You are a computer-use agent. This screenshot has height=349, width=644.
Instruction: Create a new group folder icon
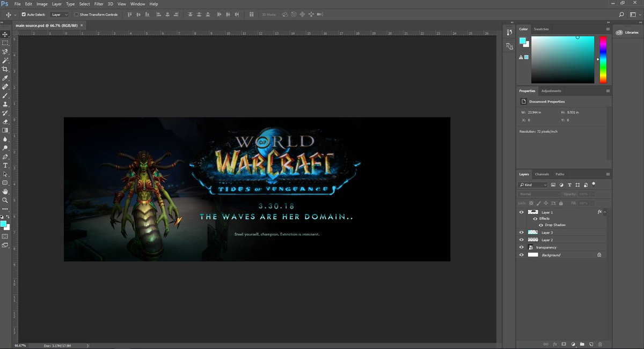pos(582,344)
